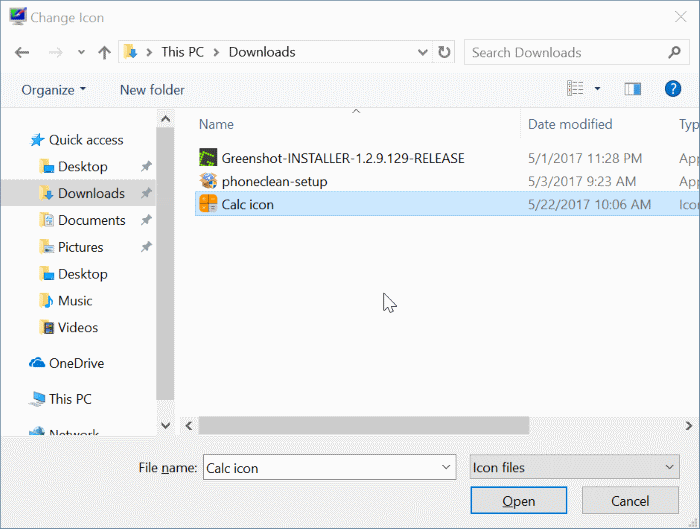
Task: Select Quick access in navigation pane
Action: (86, 140)
